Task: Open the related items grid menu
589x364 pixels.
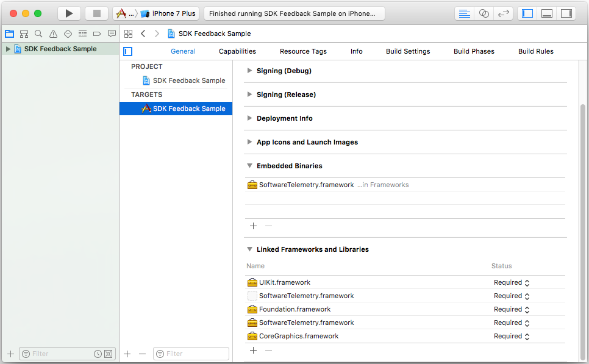Action: (129, 34)
